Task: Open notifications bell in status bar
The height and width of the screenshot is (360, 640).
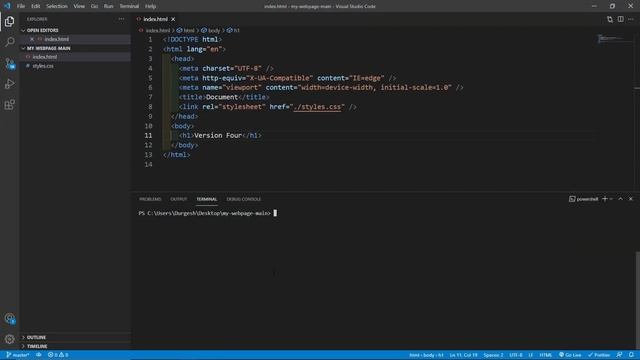Action: [631, 355]
